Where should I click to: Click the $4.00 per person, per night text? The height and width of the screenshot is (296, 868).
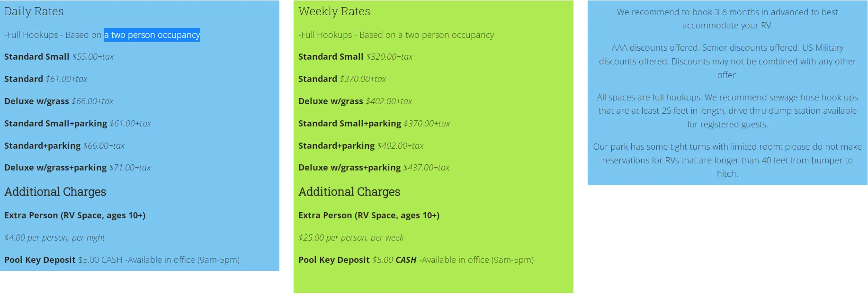pos(54,238)
